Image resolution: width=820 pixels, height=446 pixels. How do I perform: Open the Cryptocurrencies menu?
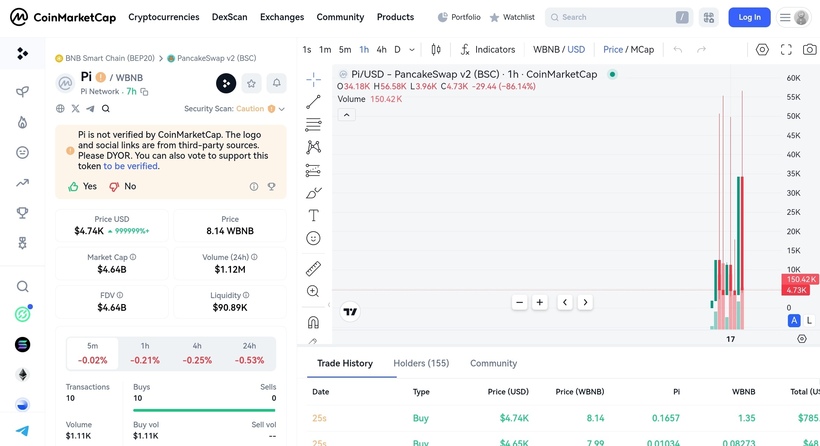164,17
